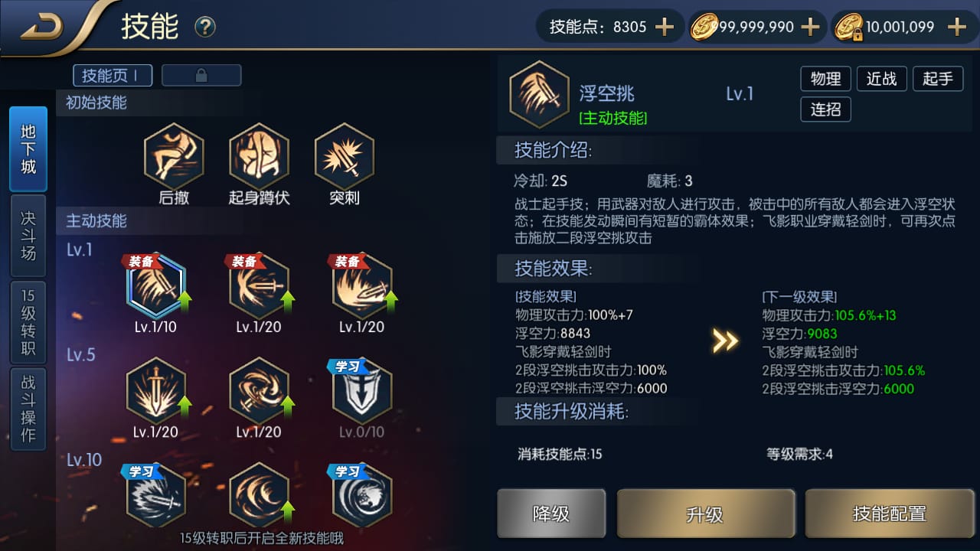This screenshot has width=980, height=551.
Task: Open the 战斗操作 side tab
Action: click(28, 409)
